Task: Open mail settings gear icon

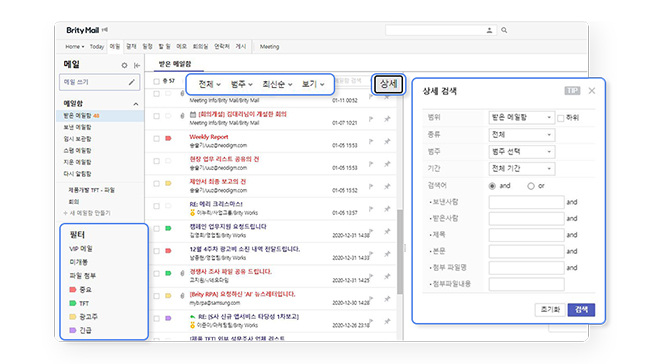Action: click(124, 65)
